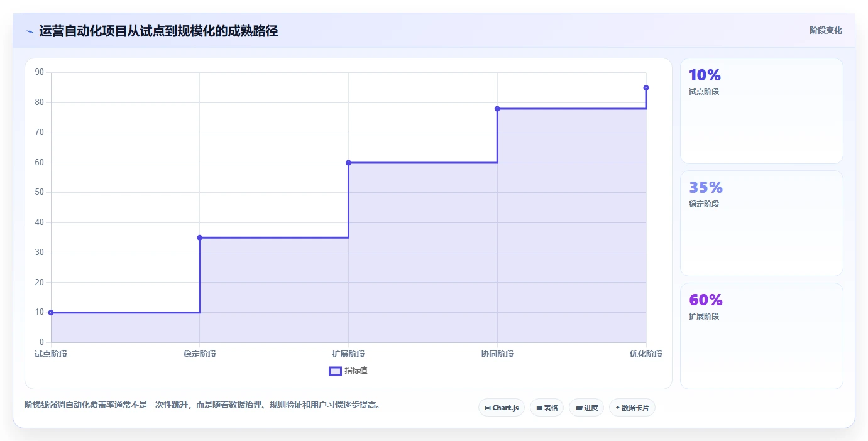
Task: Click the 数据卡片 chip icon
Action: [x=618, y=408]
